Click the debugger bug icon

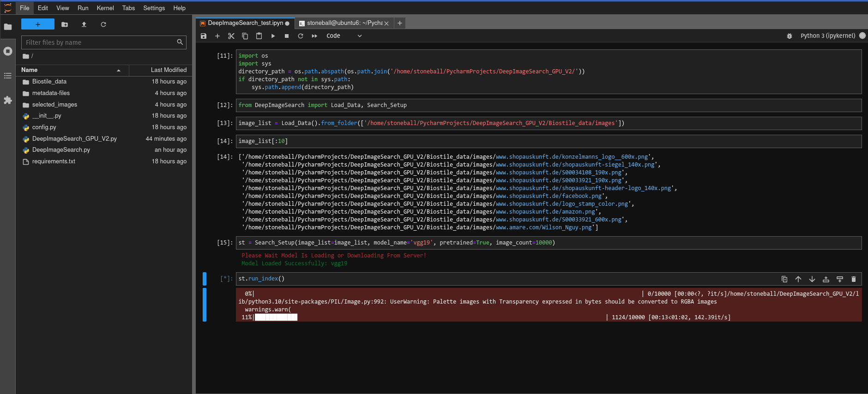[x=790, y=36]
